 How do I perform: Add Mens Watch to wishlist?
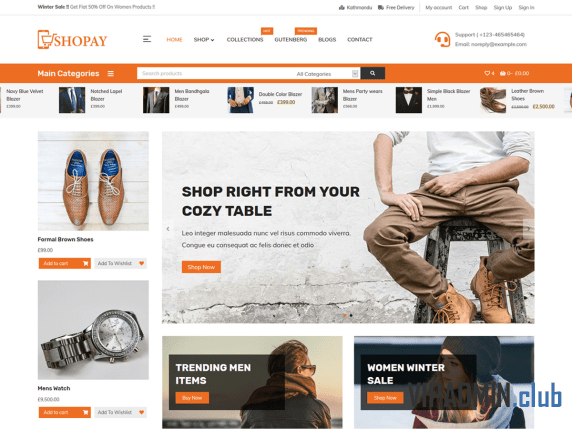coord(120,412)
